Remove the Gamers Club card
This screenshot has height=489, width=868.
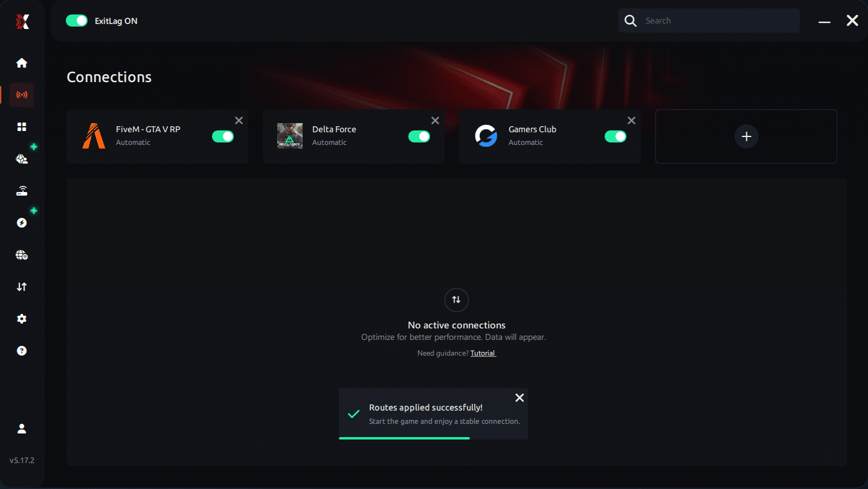point(632,121)
